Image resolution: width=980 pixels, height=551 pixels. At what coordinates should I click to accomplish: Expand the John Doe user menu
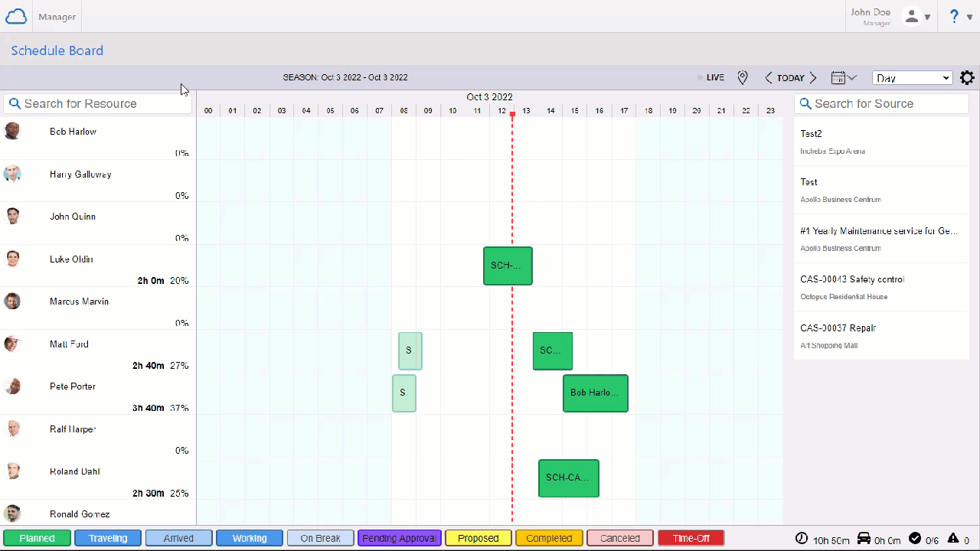[x=916, y=16]
